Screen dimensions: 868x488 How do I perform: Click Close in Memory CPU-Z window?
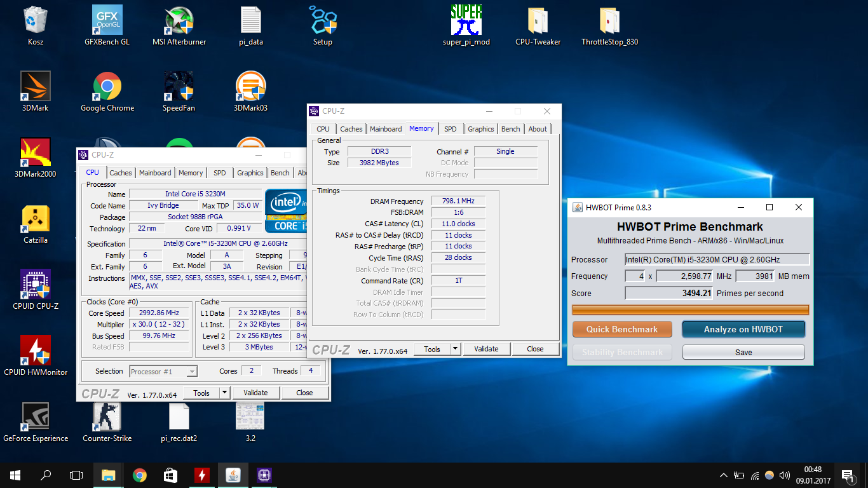pyautogui.click(x=535, y=349)
